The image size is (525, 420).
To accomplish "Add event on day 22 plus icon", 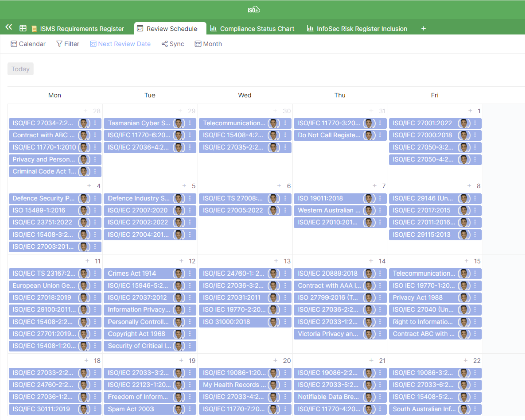I will [x=466, y=361].
